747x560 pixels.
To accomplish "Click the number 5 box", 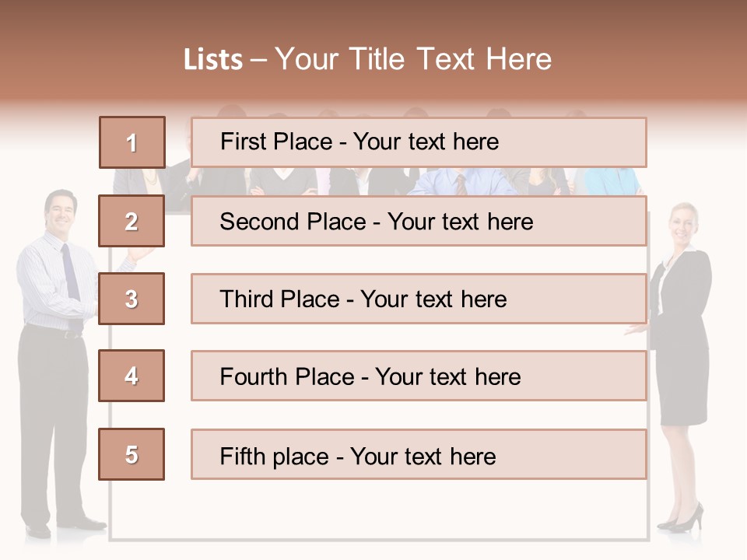I will [x=132, y=454].
